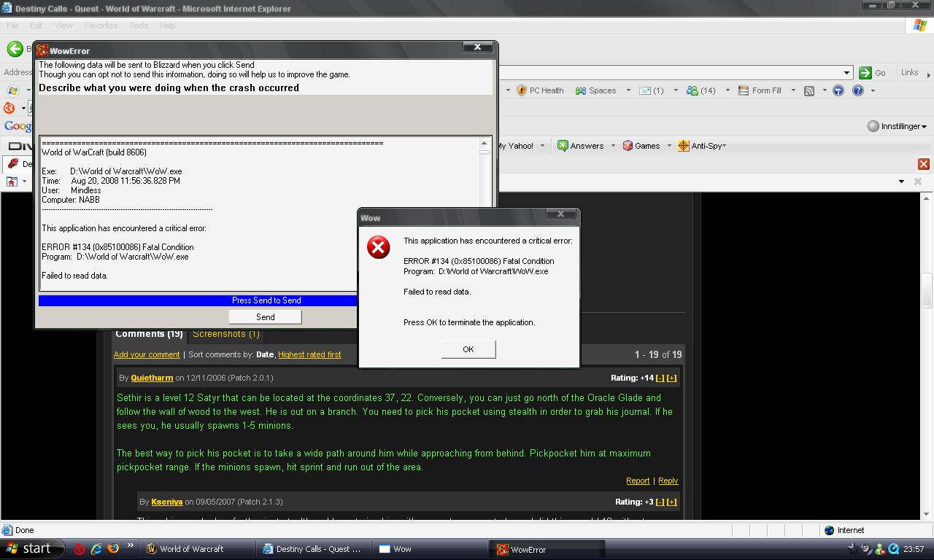Click OK in the Wow error dialog
934x560 pixels.
(468, 349)
